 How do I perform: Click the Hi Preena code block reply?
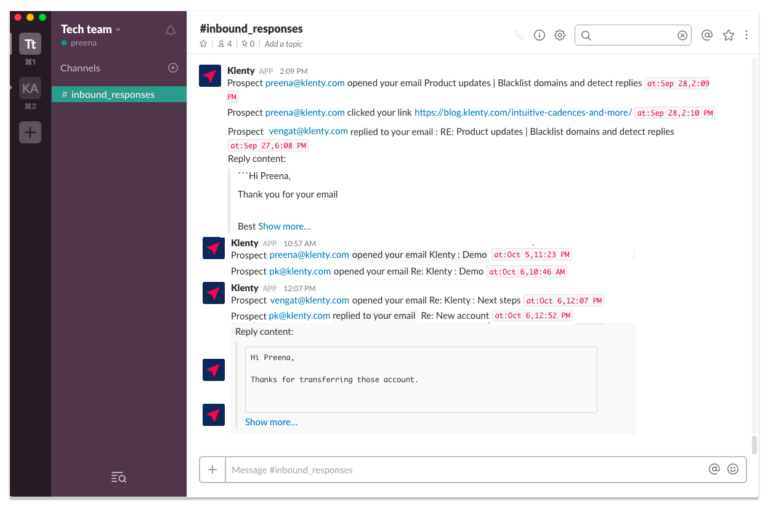click(x=421, y=379)
